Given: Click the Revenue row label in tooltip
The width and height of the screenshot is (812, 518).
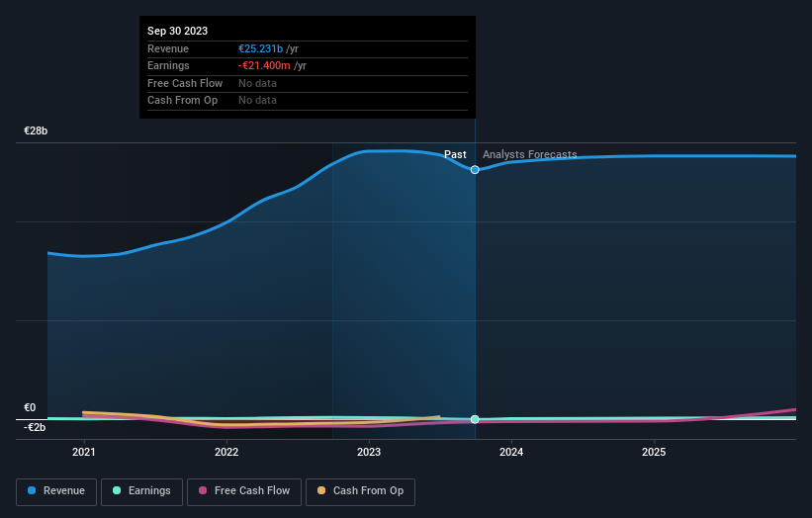Looking at the screenshot, I should point(168,48).
